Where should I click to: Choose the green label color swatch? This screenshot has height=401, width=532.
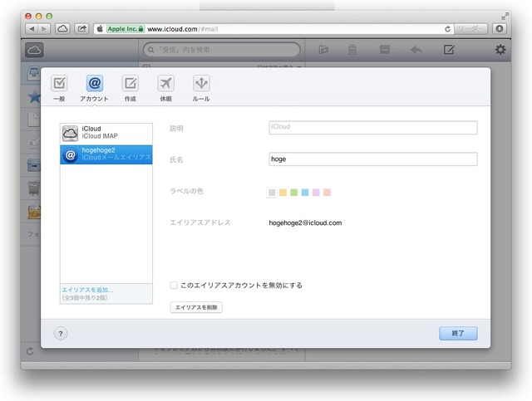click(294, 193)
